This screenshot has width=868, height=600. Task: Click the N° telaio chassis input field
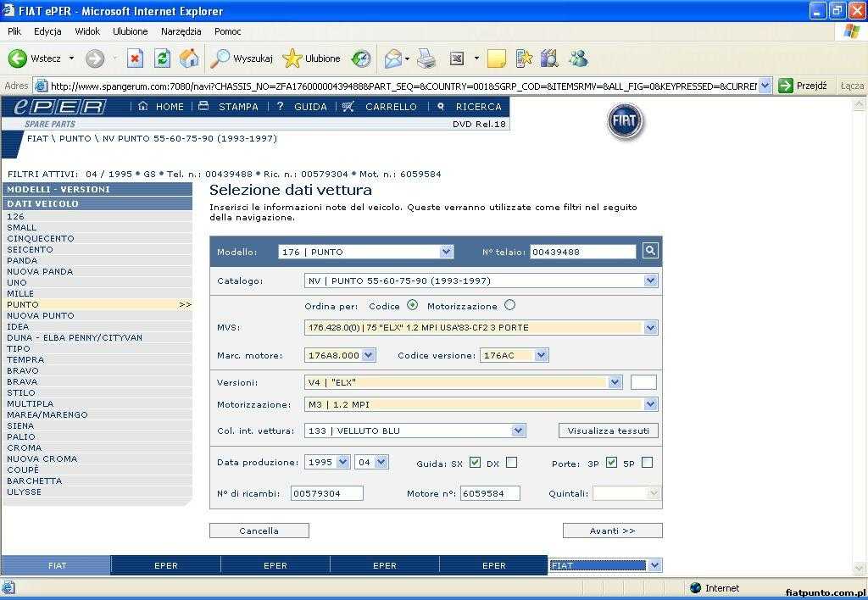click(x=583, y=252)
